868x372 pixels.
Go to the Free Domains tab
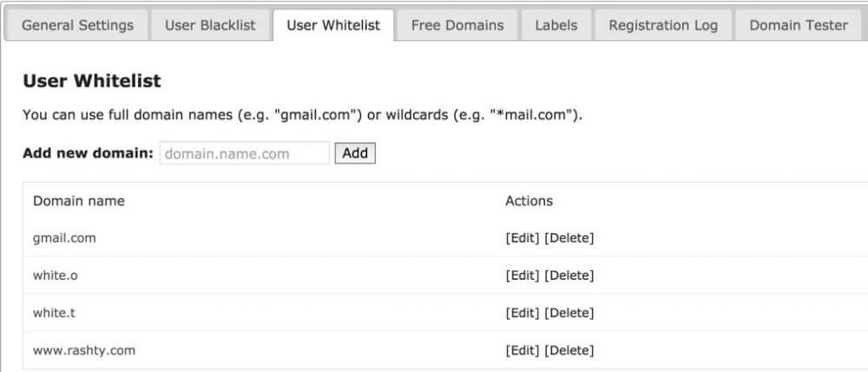457,25
